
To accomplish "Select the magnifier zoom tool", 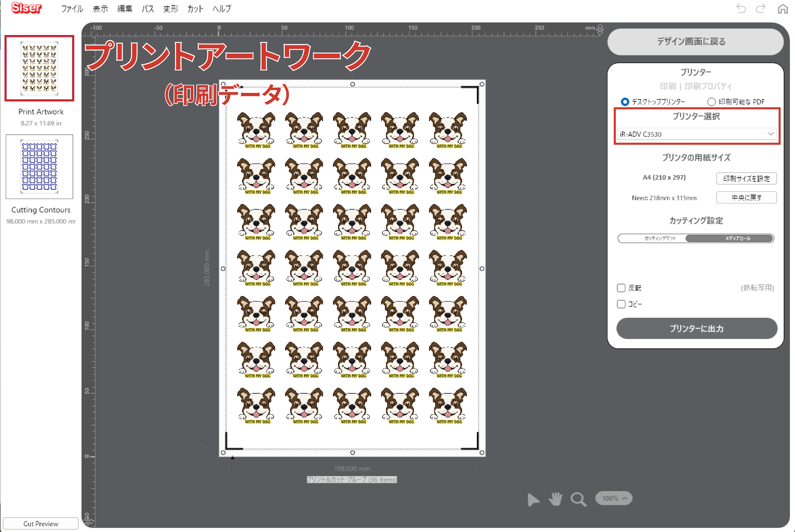I will 578,499.
